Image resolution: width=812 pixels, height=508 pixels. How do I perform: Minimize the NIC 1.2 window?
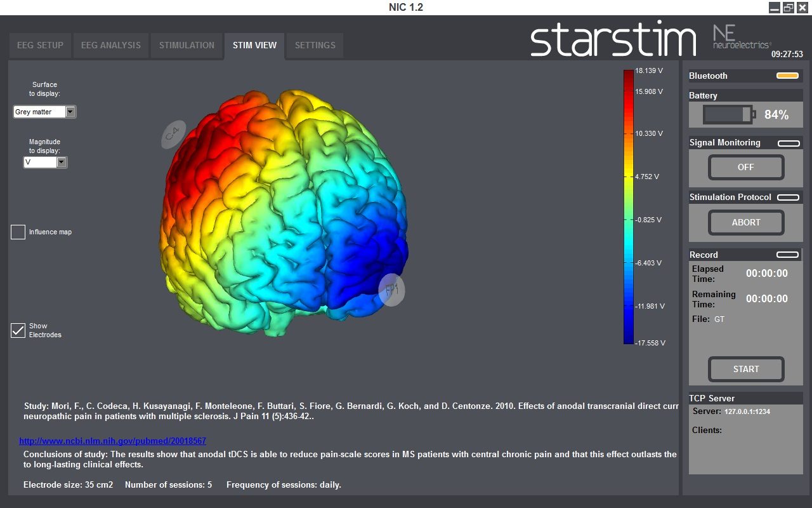[x=775, y=8]
